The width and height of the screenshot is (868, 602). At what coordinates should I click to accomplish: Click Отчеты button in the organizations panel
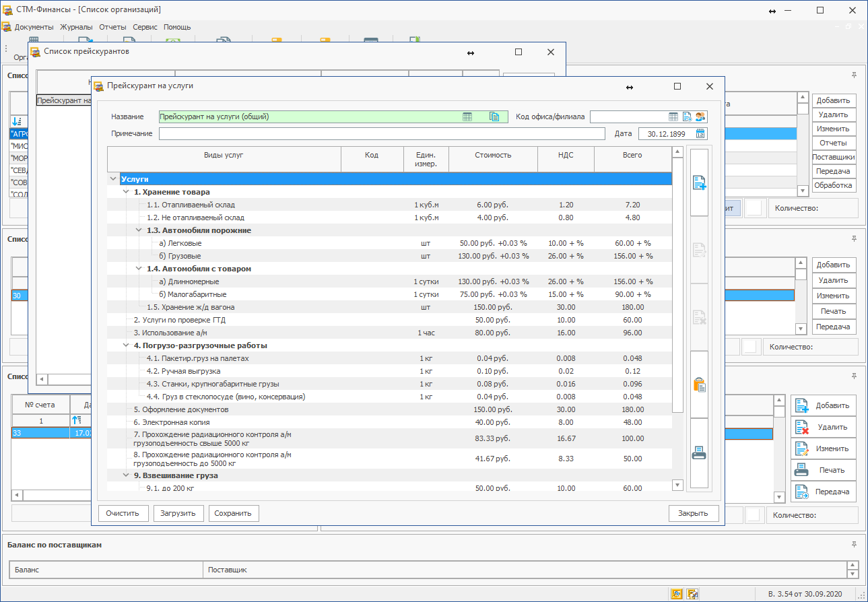[834, 143]
